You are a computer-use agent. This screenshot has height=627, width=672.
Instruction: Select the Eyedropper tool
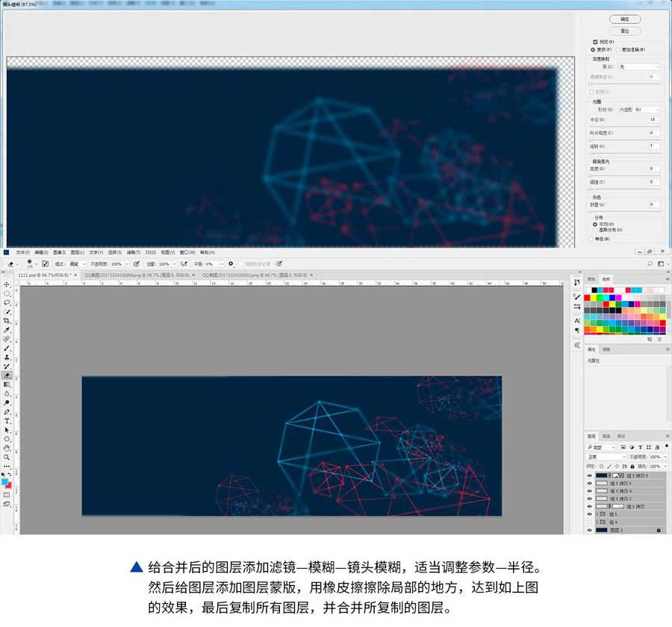(7, 330)
